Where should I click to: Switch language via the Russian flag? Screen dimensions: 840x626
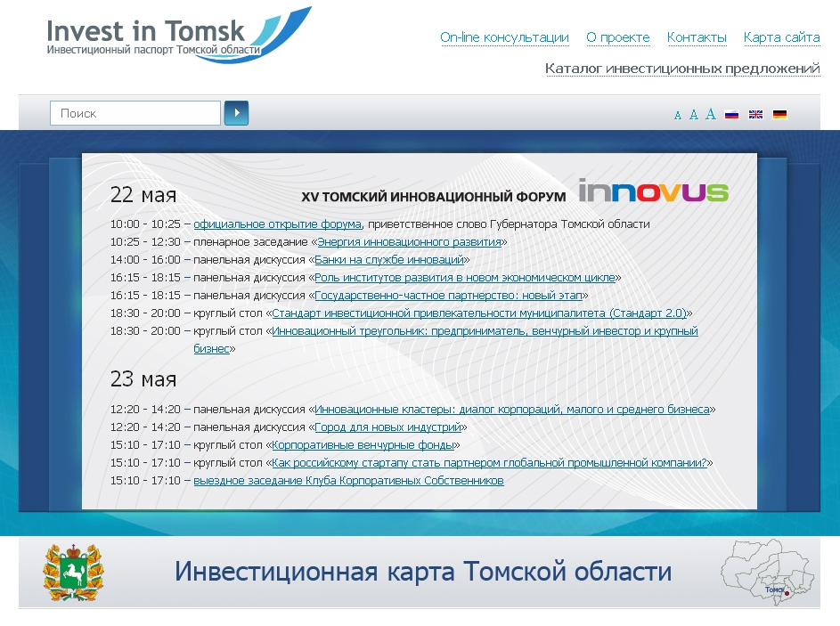(731, 114)
